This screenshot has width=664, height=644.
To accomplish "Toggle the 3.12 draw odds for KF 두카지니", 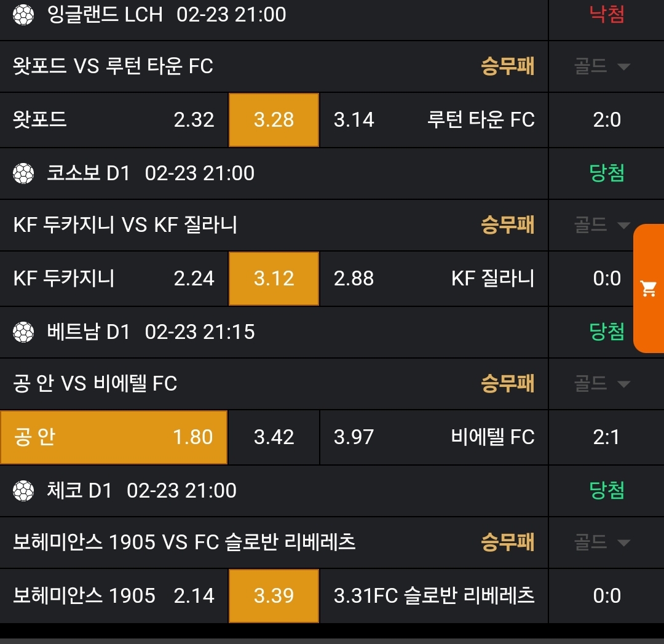I will (x=274, y=279).
